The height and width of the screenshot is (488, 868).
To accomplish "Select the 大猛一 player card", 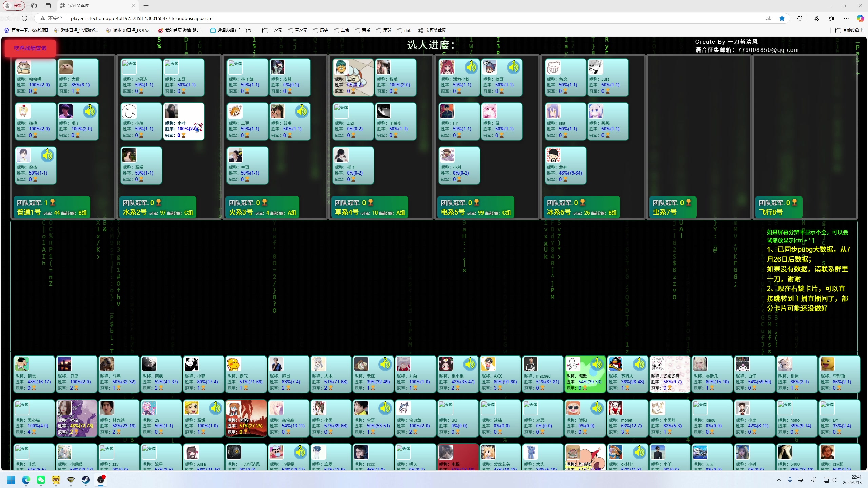I will [78, 78].
